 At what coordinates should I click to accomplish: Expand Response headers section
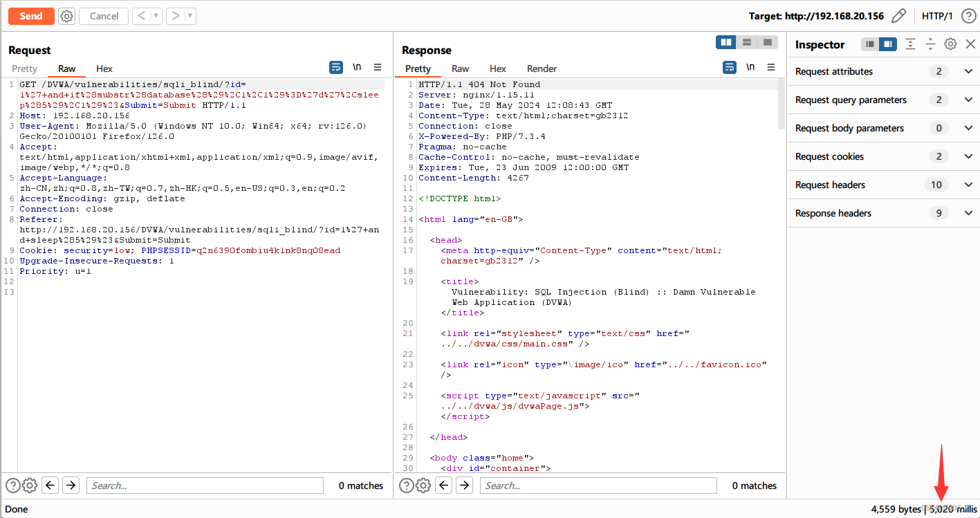(884, 213)
